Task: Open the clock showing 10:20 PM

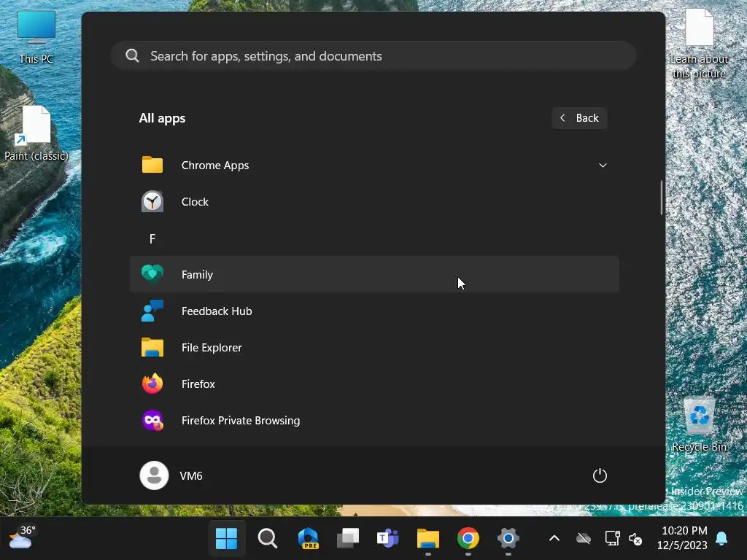Action: tap(682, 537)
